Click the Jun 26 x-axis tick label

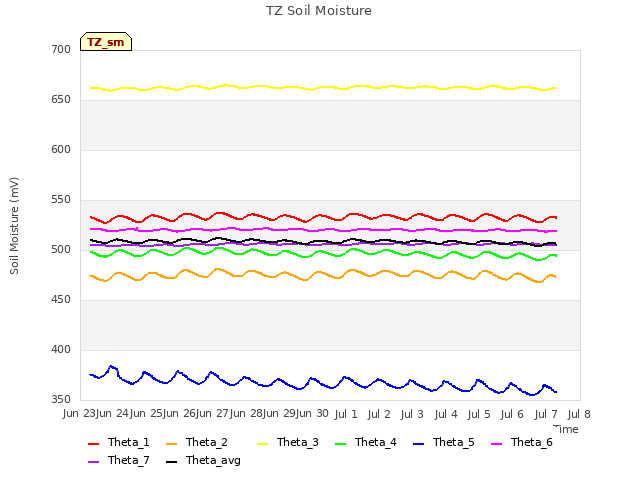coord(180,414)
